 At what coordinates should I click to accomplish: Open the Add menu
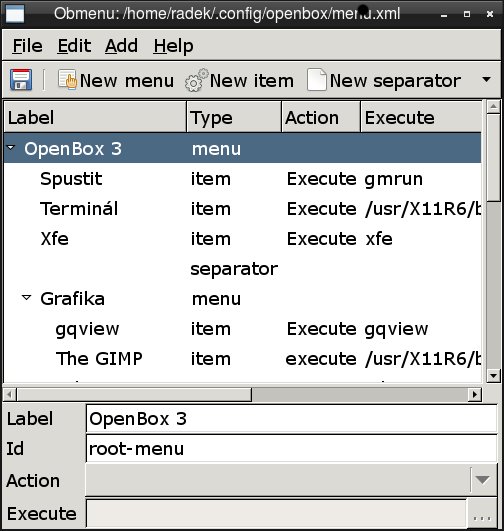coord(121,46)
